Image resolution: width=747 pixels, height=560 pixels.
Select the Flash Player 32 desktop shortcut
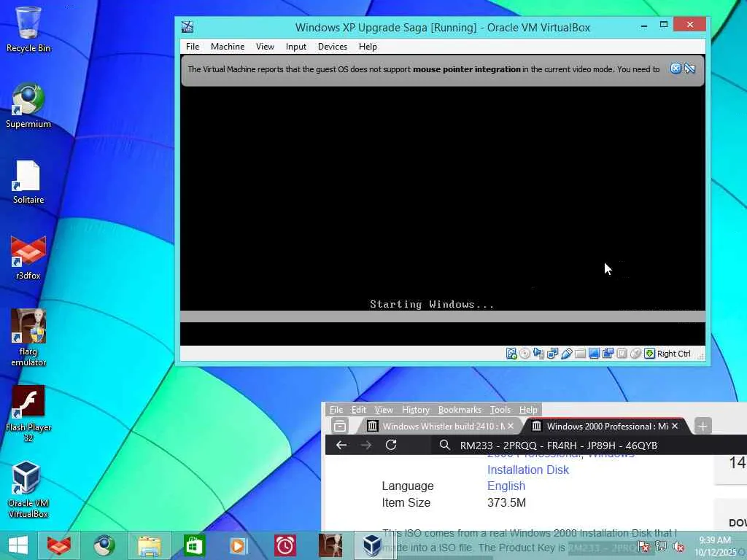click(28, 414)
